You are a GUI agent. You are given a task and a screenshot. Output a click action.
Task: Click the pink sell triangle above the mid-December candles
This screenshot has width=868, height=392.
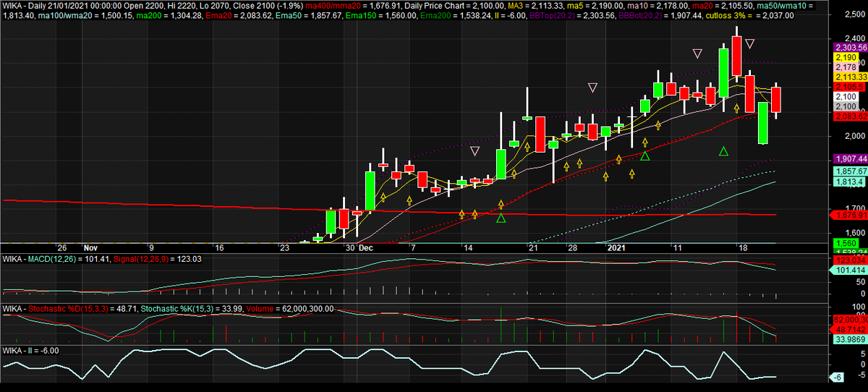475,151
